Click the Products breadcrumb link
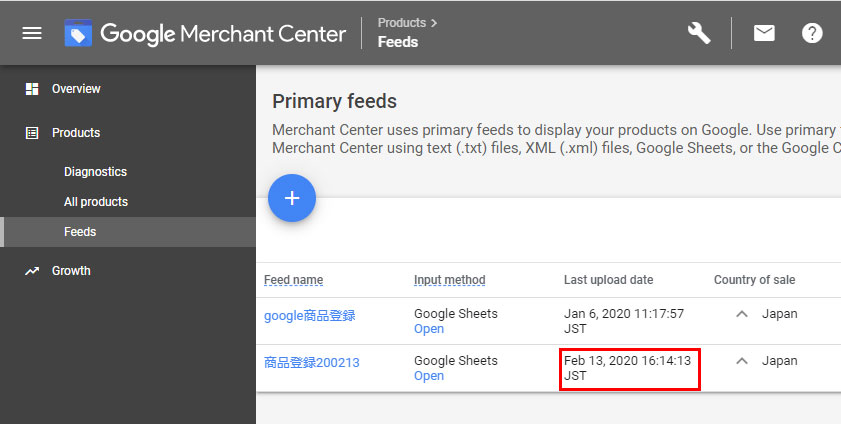The height and width of the screenshot is (424, 841). (402, 23)
